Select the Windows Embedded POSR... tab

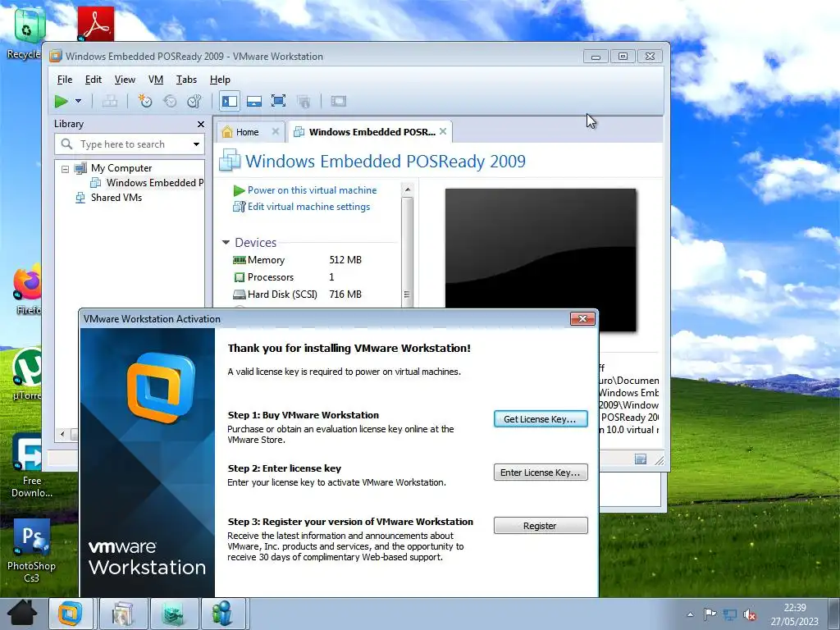click(372, 132)
